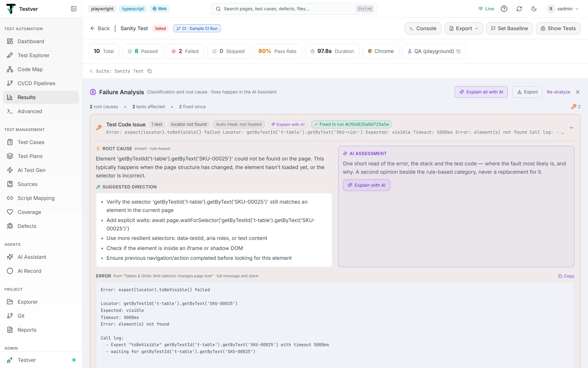Screen dimensions: 588x368
Task: Go to CI/CD Pipelines
Action: (41, 83)
